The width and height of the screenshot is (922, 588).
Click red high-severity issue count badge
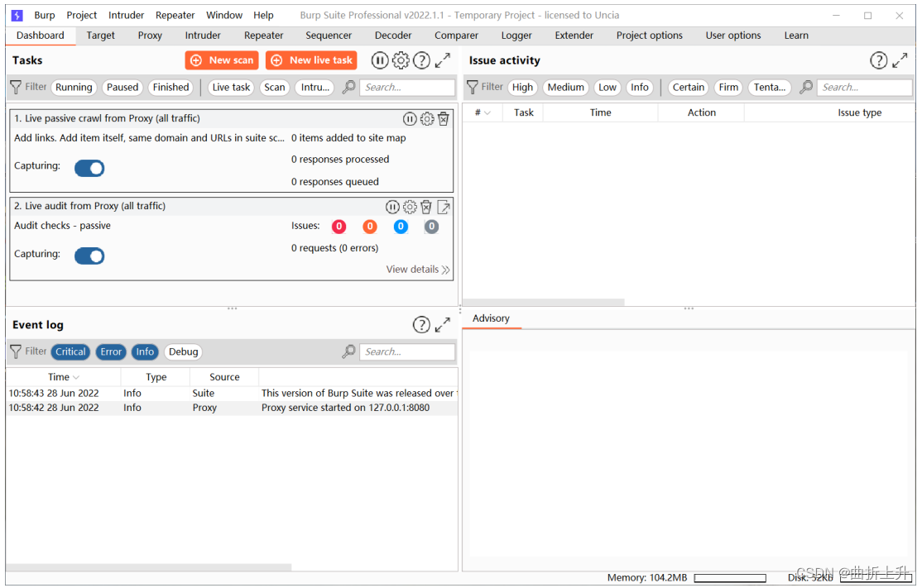pos(339,226)
